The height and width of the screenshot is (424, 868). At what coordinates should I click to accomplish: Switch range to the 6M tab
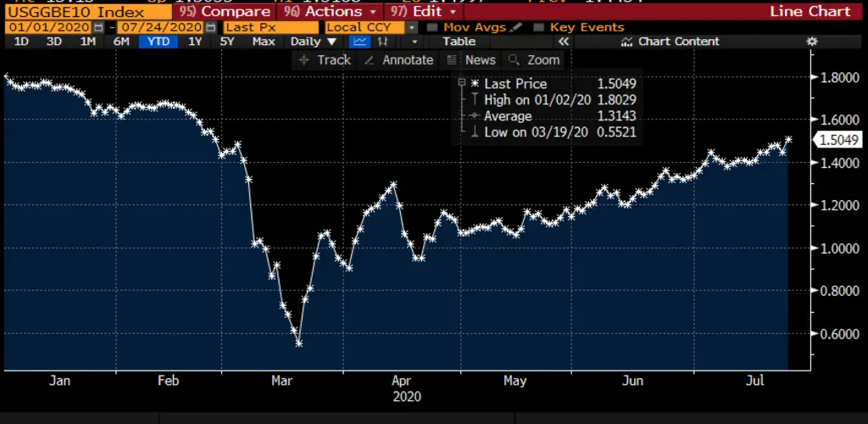pyautogui.click(x=122, y=42)
